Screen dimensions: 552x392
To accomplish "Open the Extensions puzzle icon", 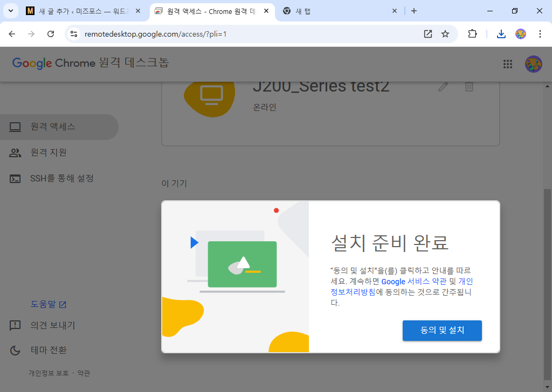I will tap(472, 34).
